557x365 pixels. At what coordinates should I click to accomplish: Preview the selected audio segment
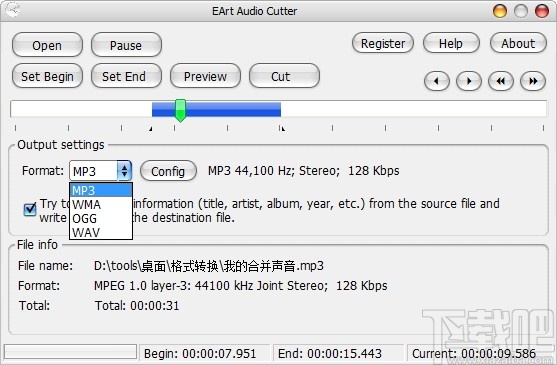coord(205,76)
